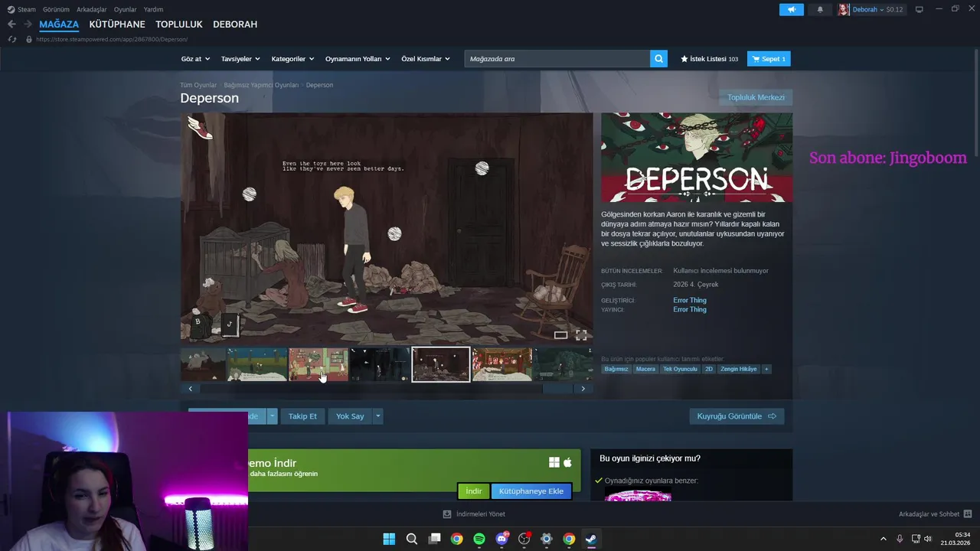Select the MAĞAZA tab
Screen dimensions: 980x551
pos(59,24)
